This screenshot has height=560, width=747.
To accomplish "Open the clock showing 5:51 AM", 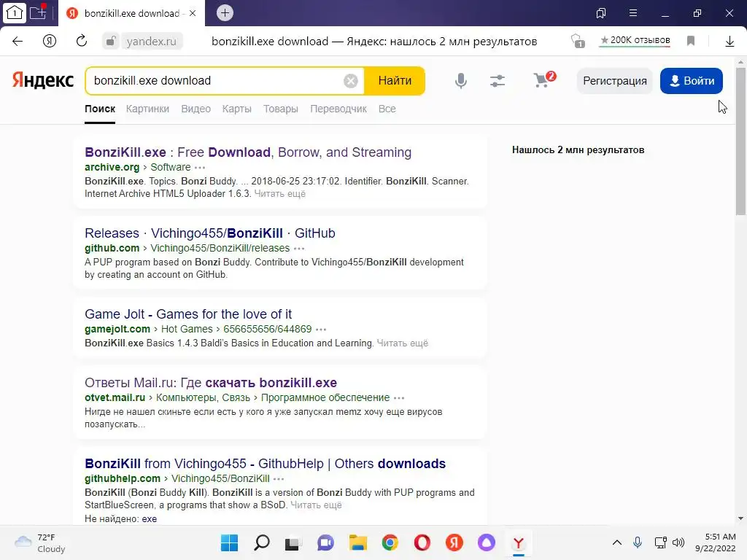I will point(716,542).
